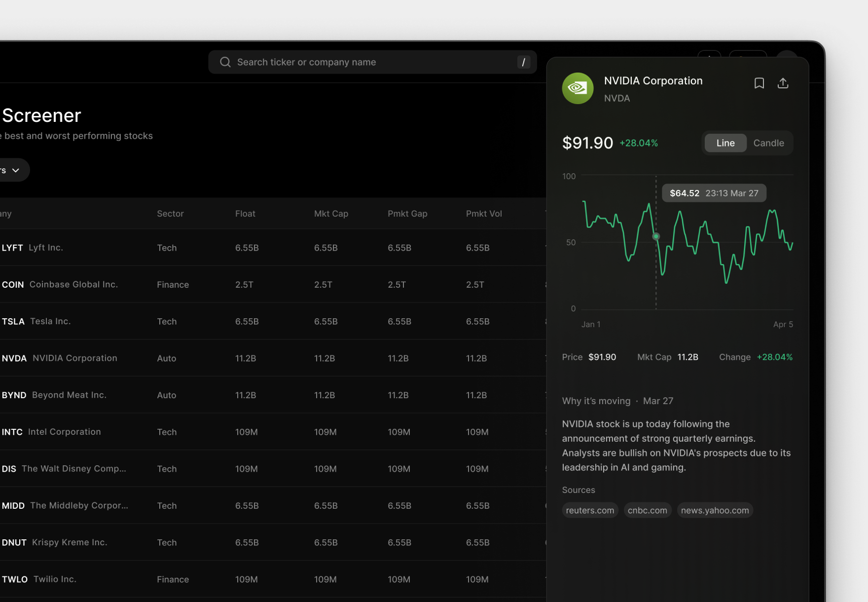Click +28.04% next to headline price
Image resolution: width=868 pixels, height=602 pixels.
(639, 143)
